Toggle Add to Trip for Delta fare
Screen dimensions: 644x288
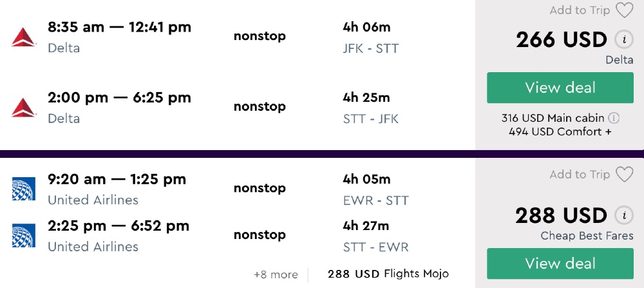(580, 10)
